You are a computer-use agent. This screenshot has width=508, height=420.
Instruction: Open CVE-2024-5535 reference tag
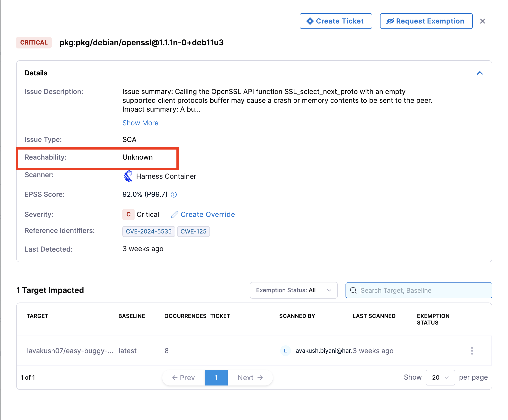click(149, 231)
